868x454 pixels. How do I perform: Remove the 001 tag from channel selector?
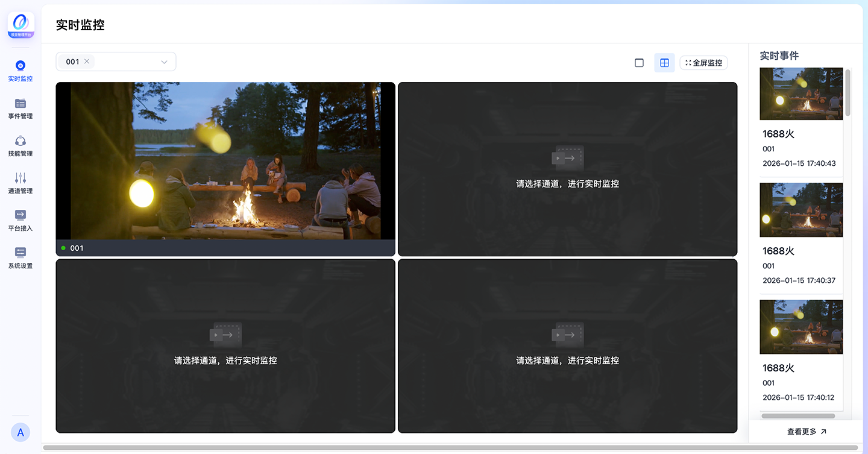click(x=87, y=61)
